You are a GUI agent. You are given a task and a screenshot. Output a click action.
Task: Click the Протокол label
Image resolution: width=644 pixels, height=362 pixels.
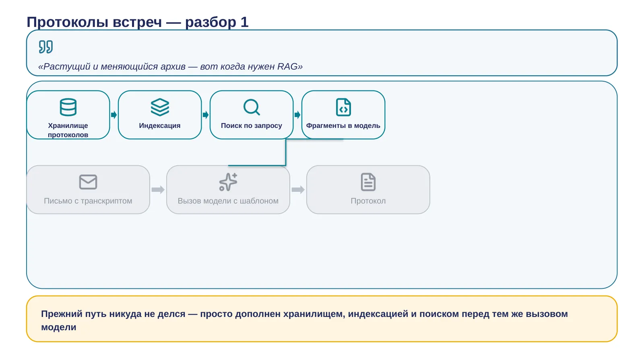tap(368, 201)
